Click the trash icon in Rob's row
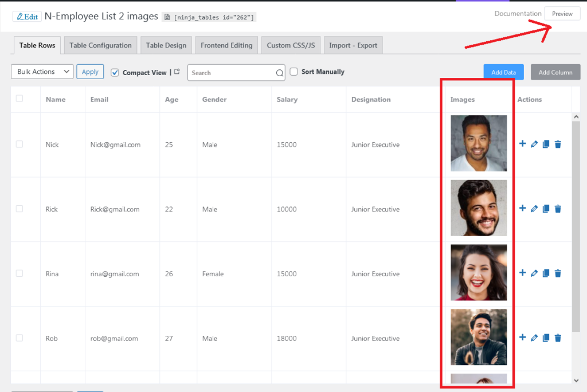The width and height of the screenshot is (587, 392). (558, 338)
